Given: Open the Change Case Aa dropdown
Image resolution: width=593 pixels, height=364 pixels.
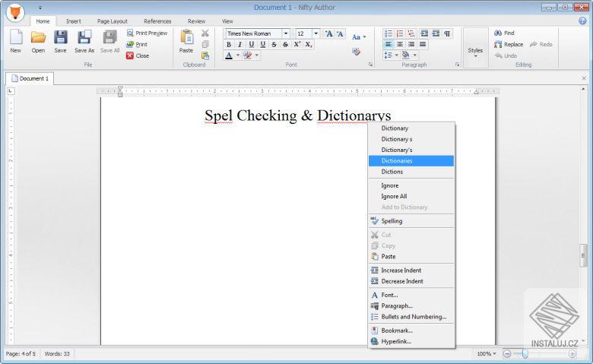Looking at the screenshot, I should [359, 37].
